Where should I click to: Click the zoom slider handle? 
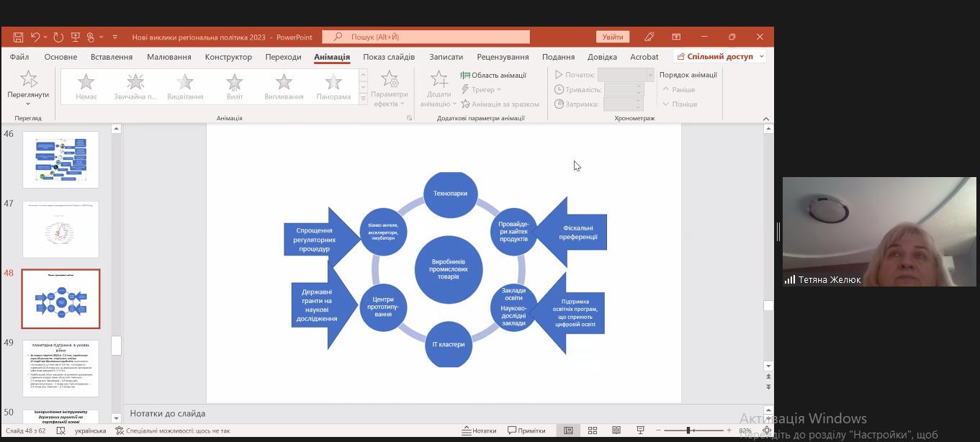click(x=689, y=430)
